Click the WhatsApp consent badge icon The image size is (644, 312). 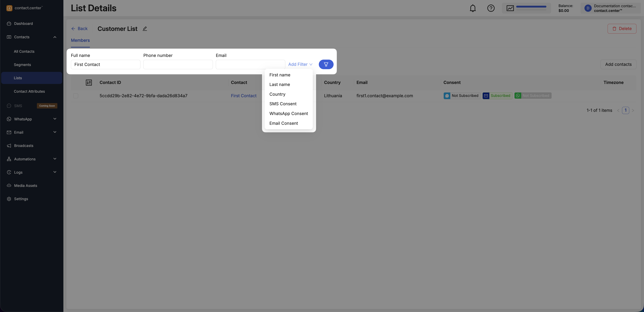pos(518,96)
